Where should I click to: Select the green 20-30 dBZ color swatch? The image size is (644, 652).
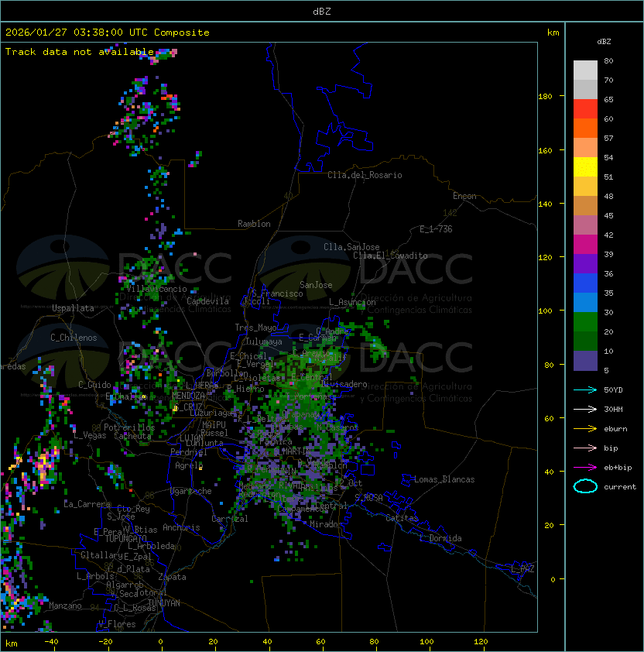point(585,322)
